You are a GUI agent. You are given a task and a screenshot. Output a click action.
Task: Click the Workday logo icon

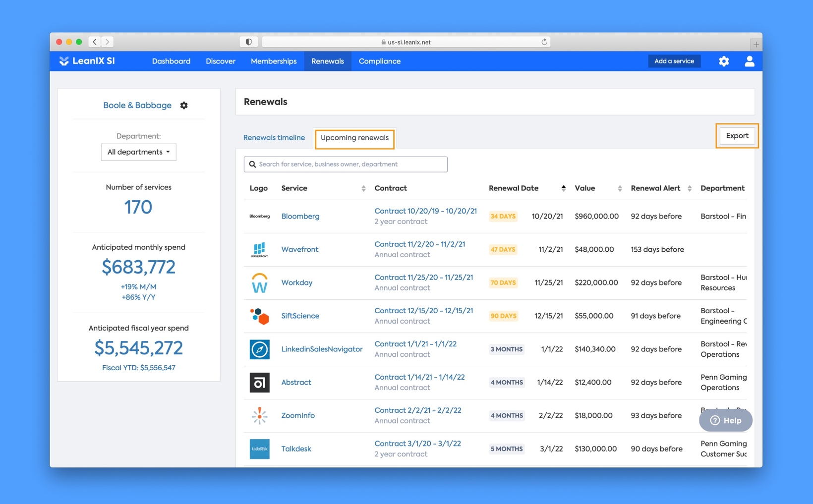click(x=259, y=282)
